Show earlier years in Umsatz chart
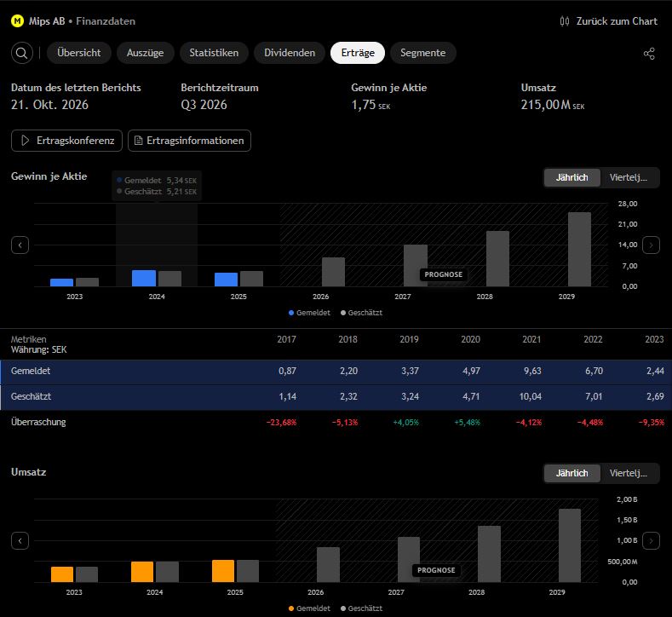Viewport: 672px width, 617px height. 20,541
